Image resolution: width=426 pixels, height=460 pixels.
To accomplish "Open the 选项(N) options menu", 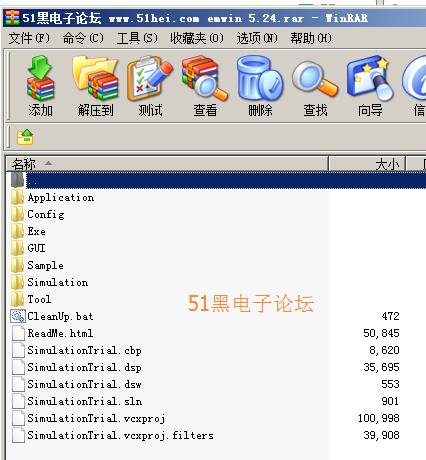I will 257,38.
